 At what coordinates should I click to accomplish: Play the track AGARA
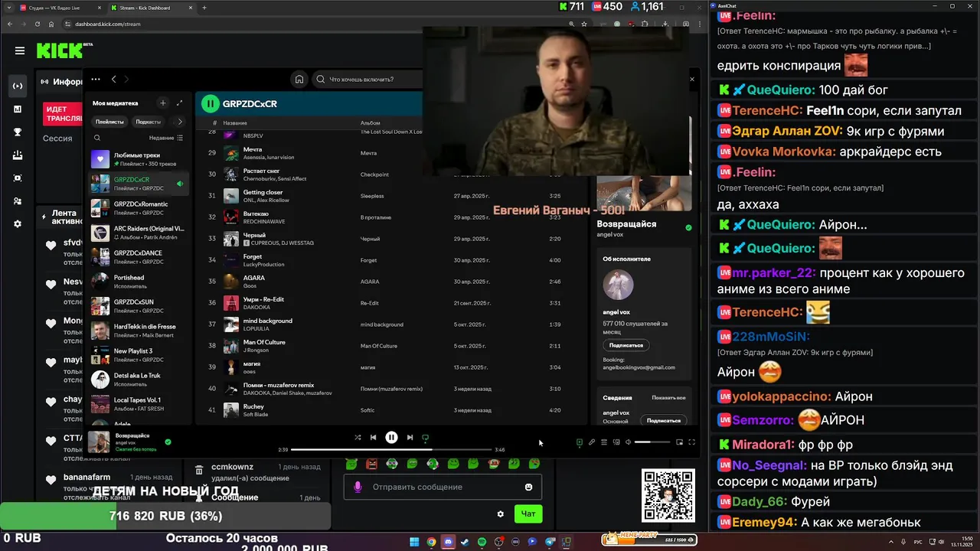pos(390,282)
